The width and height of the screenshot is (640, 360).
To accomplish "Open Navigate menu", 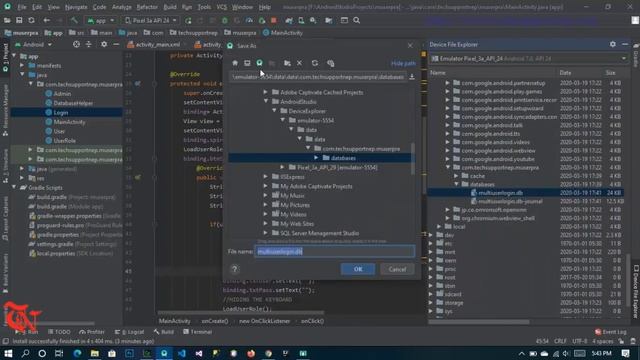I will coord(76,7).
